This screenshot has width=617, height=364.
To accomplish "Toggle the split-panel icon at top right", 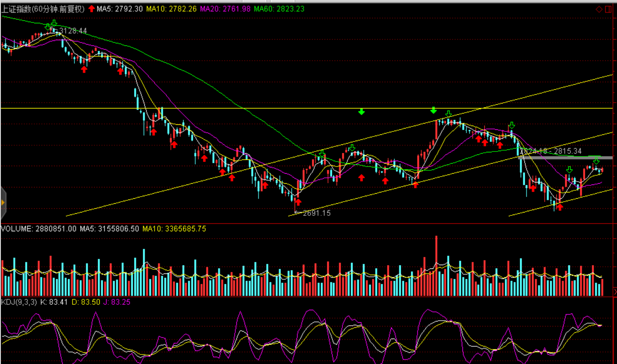I will (x=608, y=9).
